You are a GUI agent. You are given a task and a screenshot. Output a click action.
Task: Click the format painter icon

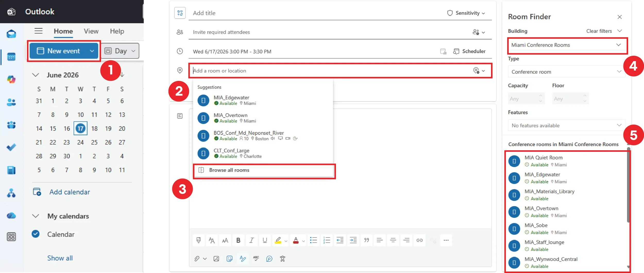point(199,240)
